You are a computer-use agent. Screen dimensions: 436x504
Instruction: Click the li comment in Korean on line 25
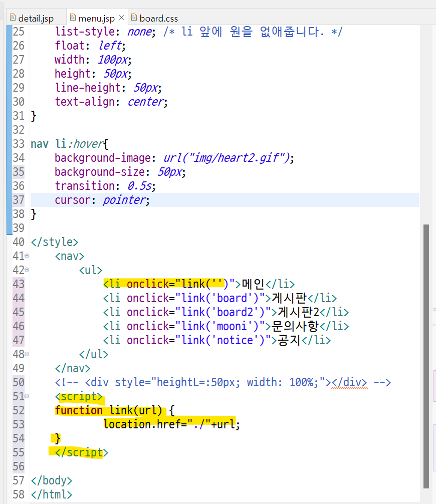pyautogui.click(x=253, y=32)
